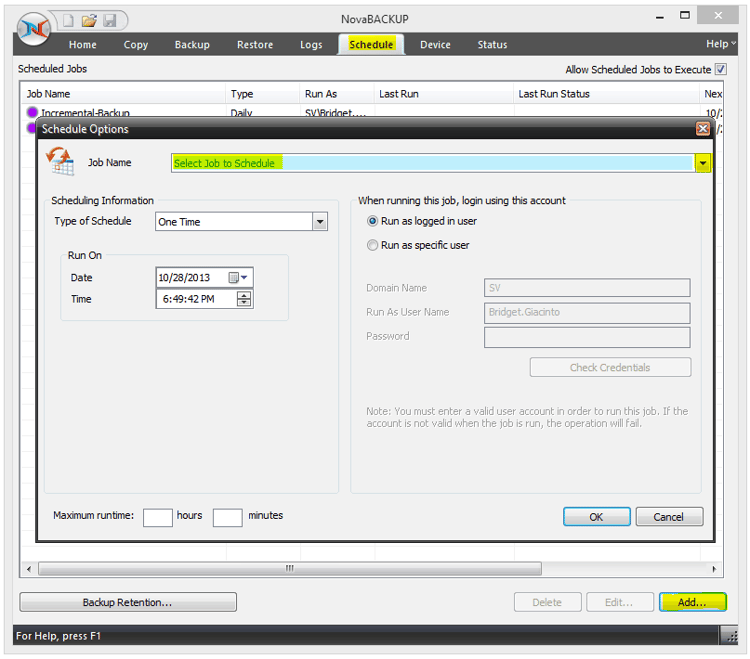Screen dimensions: 750x659
Task: Switch to the Home tab
Action: tap(82, 44)
